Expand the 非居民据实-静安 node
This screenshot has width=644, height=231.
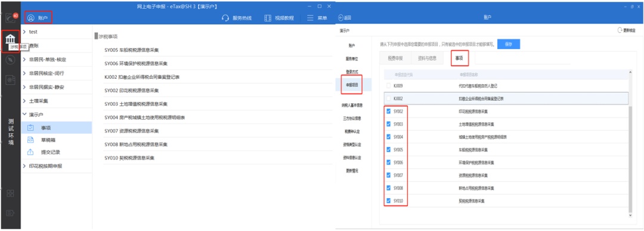tap(24, 87)
